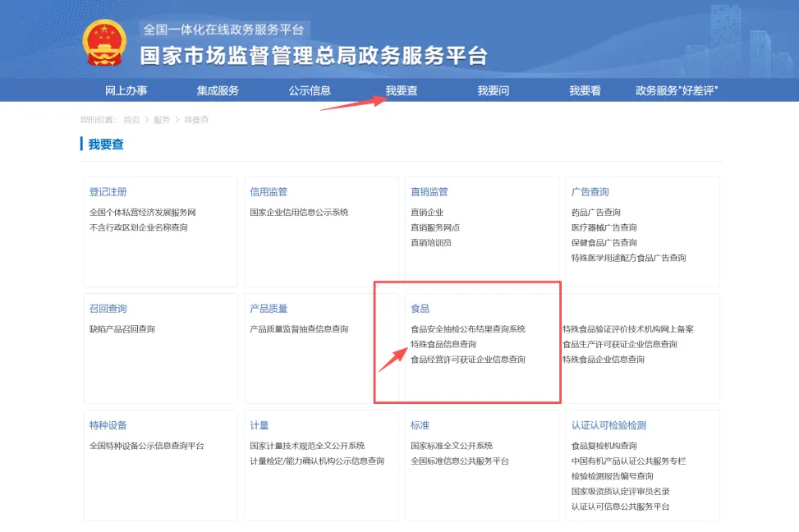Screen dimensions: 799x532
Task: Open 国家标准全文公开系统
Action: point(454,445)
